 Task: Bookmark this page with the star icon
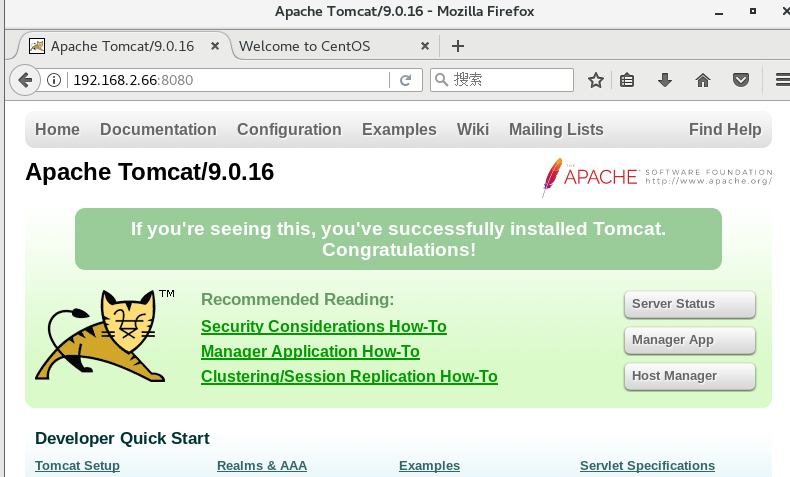tap(596, 80)
